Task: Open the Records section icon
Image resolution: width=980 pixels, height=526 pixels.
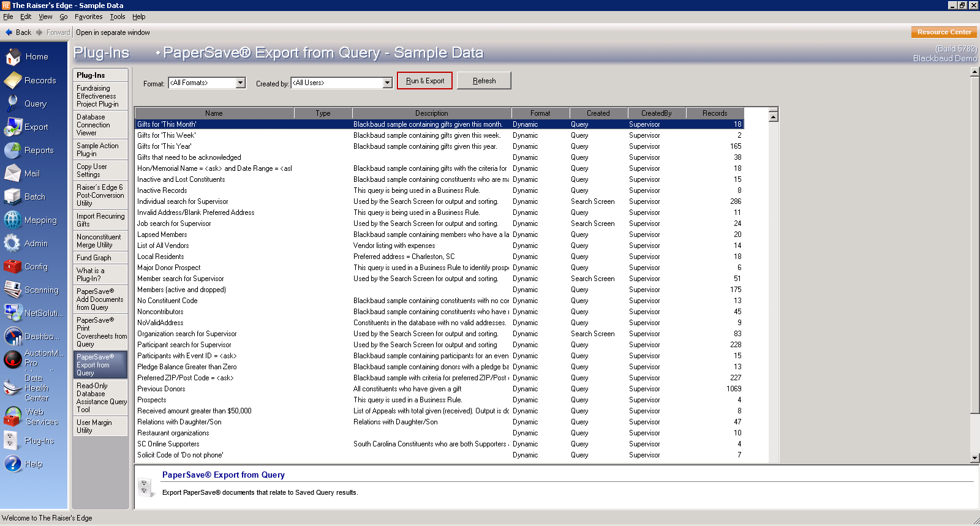Action: (13, 80)
